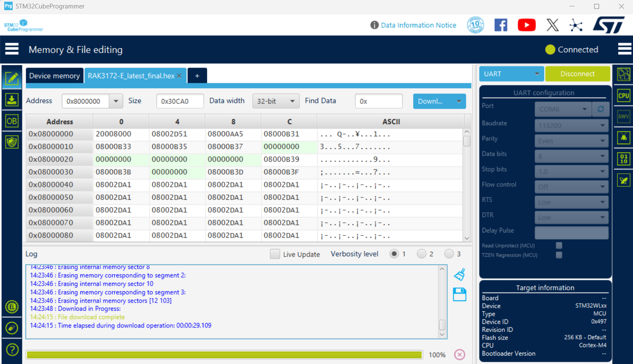Open the Facebook icon in the header

[x=501, y=25]
